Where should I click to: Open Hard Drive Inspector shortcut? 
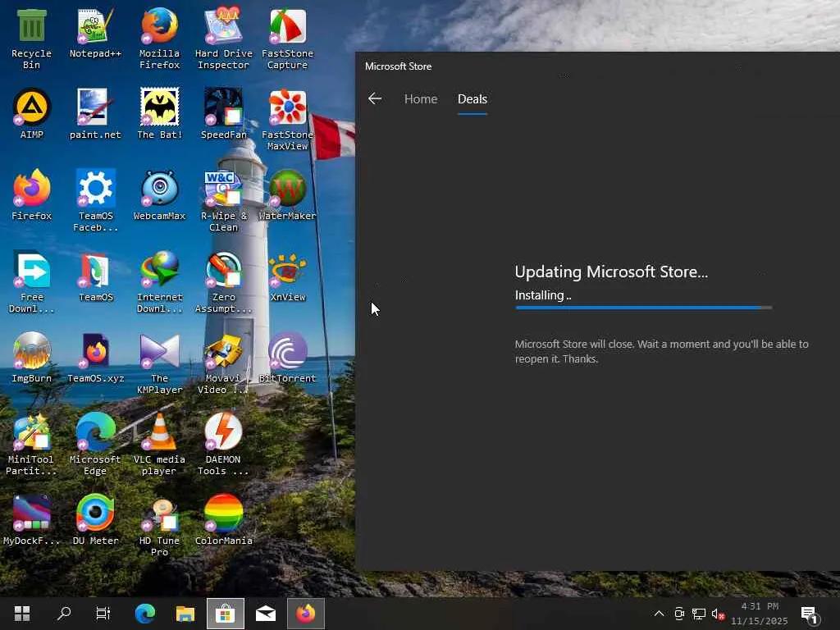(223, 39)
